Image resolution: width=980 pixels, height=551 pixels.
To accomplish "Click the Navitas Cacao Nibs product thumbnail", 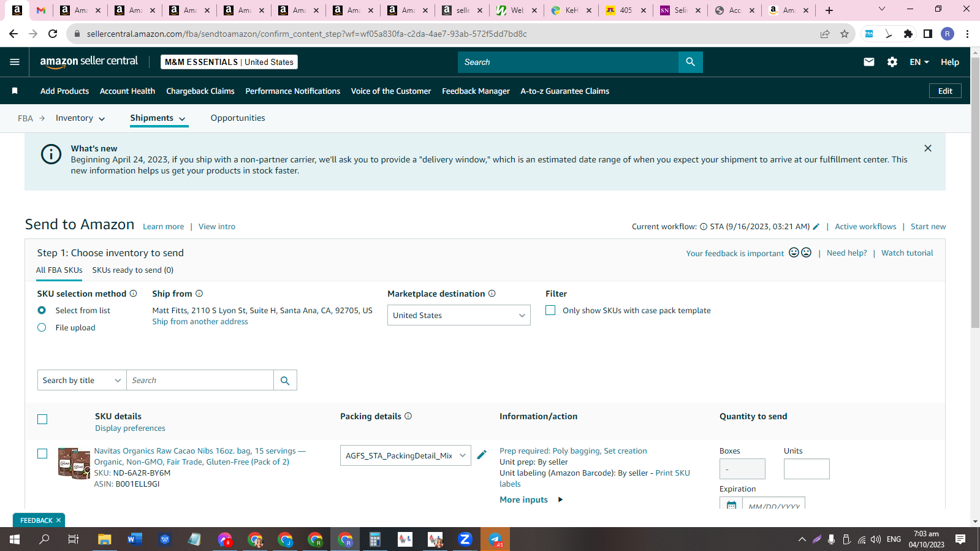I will tap(74, 463).
